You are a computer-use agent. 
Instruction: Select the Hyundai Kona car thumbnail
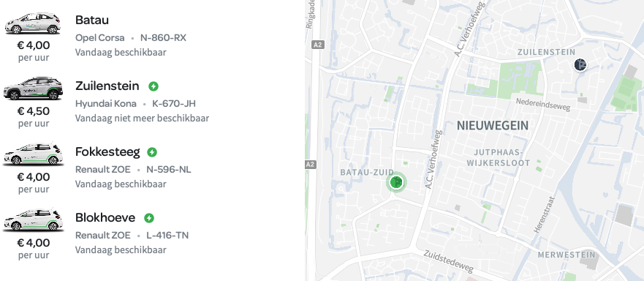click(34, 88)
